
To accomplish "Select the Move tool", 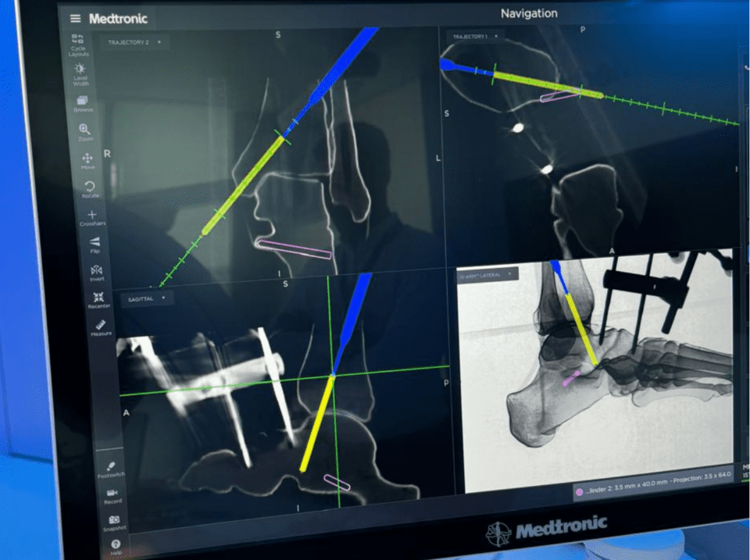I will pos(87,159).
